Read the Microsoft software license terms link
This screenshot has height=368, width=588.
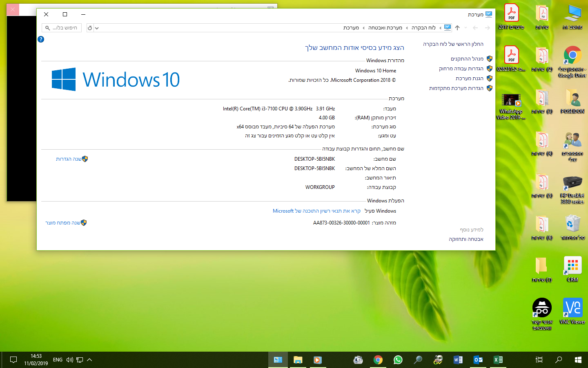click(x=316, y=211)
